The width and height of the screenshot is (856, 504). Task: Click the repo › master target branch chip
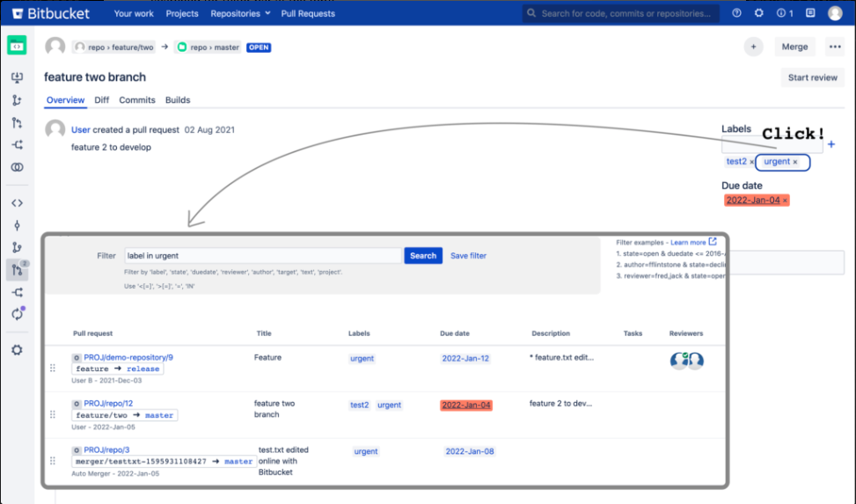point(208,47)
